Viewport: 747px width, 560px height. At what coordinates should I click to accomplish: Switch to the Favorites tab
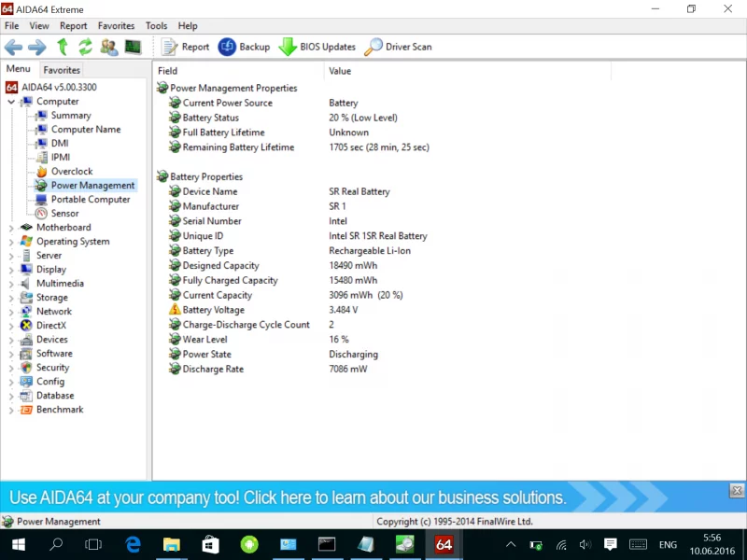(62, 70)
